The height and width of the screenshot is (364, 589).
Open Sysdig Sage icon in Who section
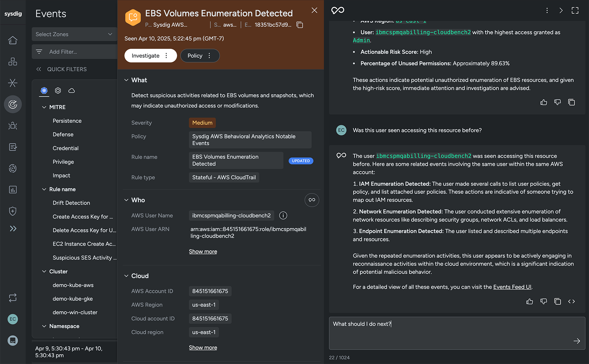312,200
